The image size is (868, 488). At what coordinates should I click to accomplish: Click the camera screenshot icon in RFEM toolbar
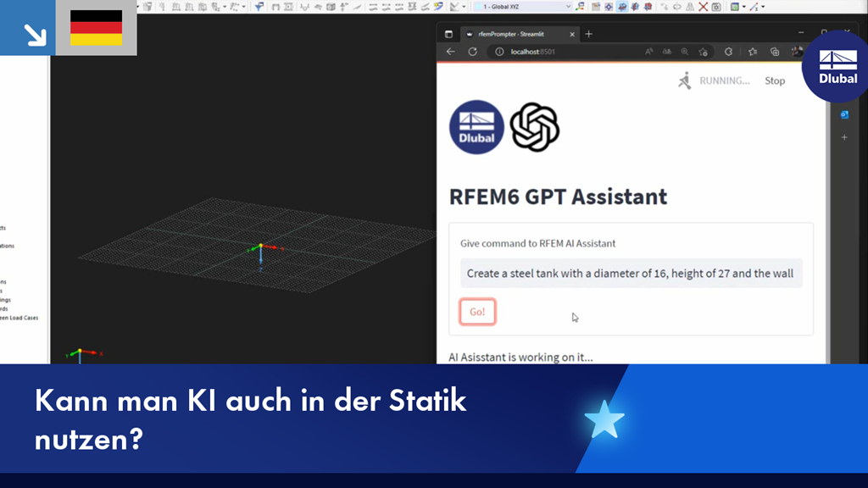pyautogui.click(x=715, y=7)
